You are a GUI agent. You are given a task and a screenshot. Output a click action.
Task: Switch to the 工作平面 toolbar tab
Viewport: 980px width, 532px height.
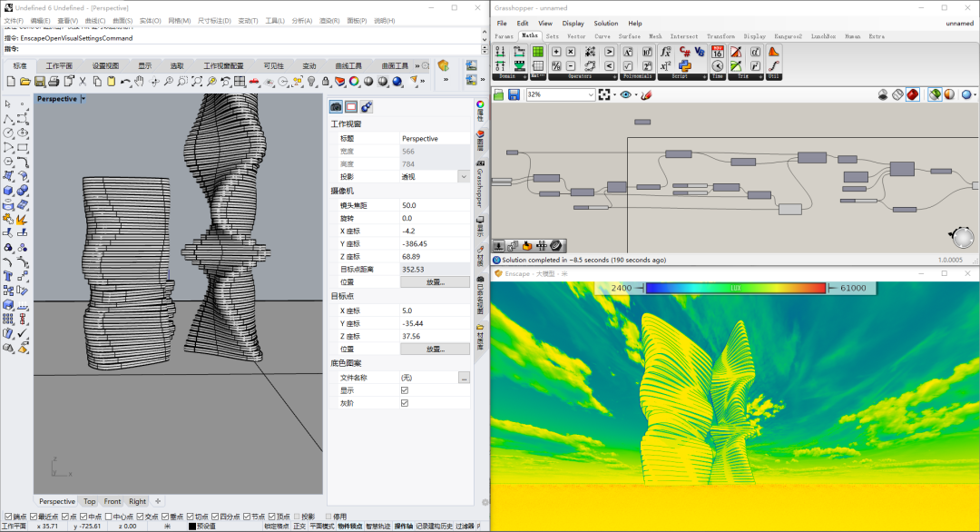point(59,65)
